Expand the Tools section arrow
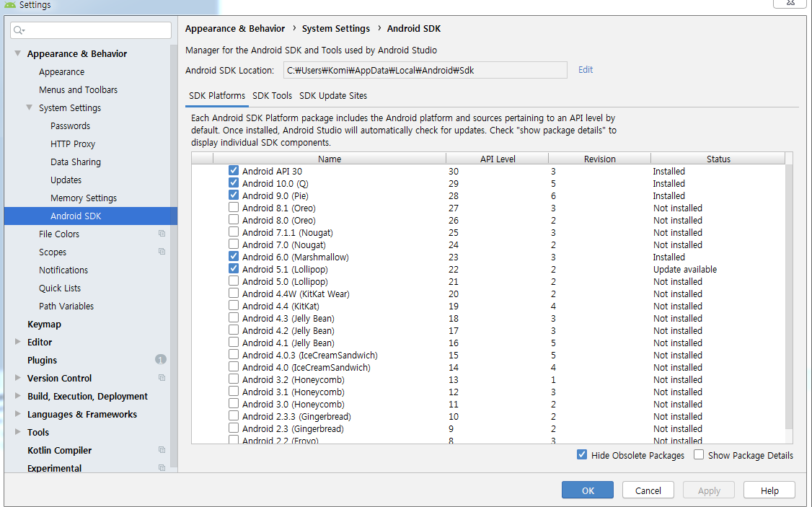The height and width of the screenshot is (507, 812). pyautogui.click(x=17, y=431)
